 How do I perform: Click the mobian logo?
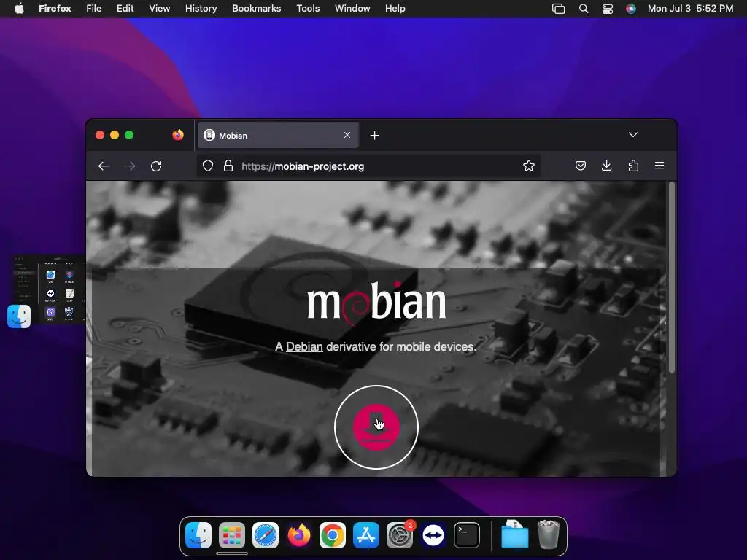click(376, 303)
